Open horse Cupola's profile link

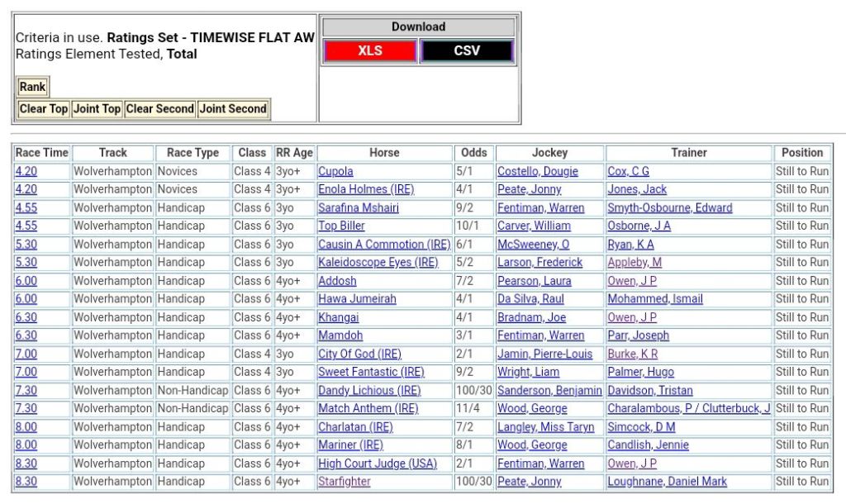pyautogui.click(x=335, y=172)
